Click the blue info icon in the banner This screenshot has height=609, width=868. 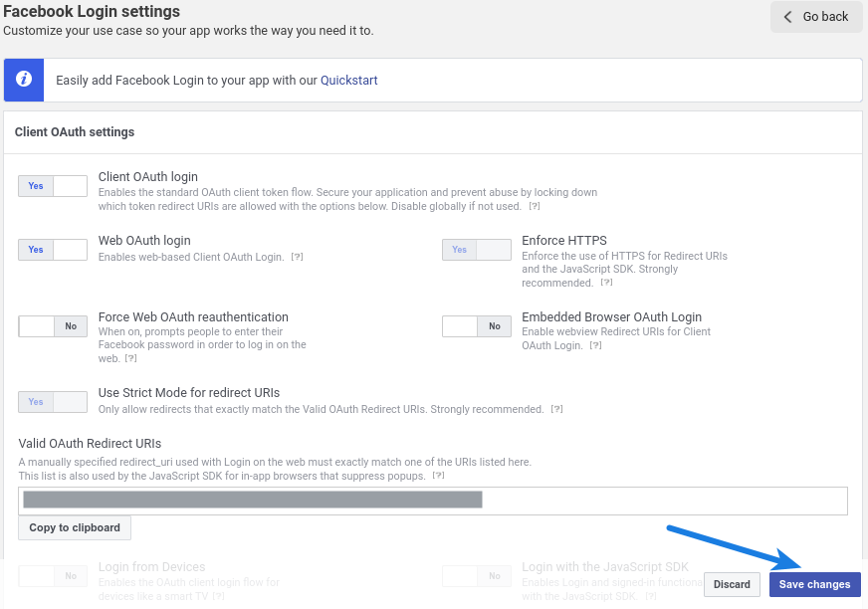pos(23,80)
